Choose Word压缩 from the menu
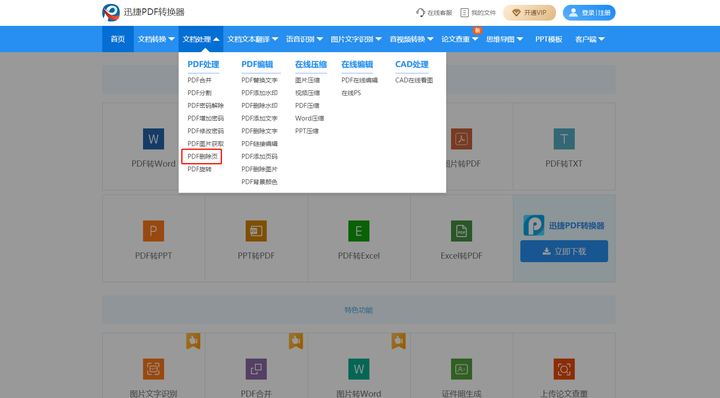The image size is (720, 398). 309,118
